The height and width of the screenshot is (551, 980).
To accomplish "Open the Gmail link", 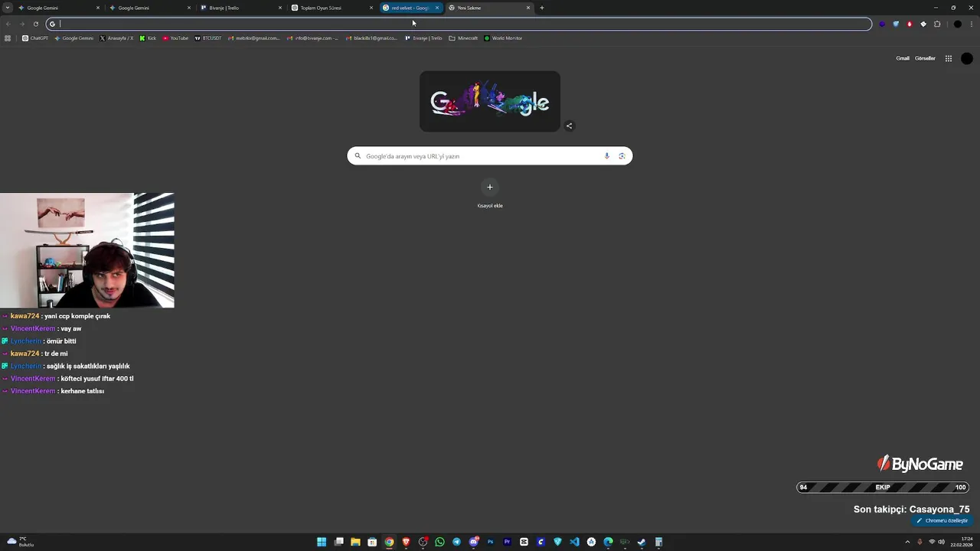I will pos(903,58).
